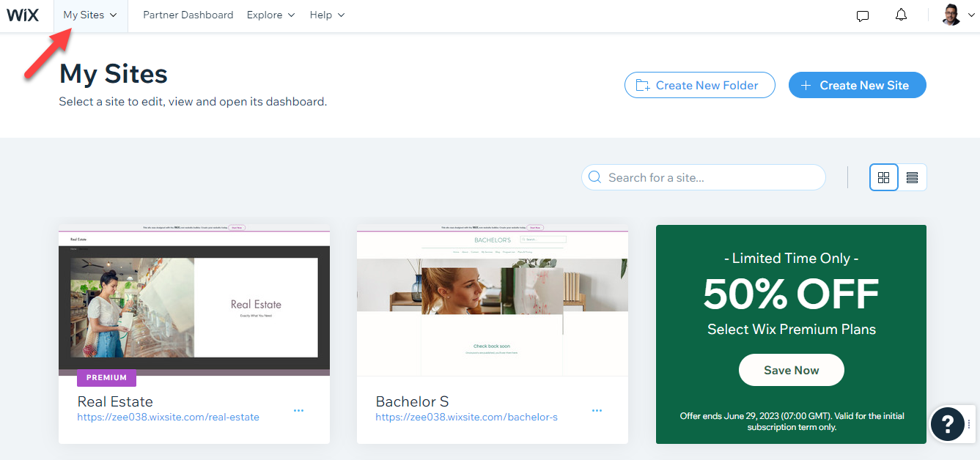The height and width of the screenshot is (460, 980).
Task: Open the user profile avatar menu
Action: click(951, 15)
